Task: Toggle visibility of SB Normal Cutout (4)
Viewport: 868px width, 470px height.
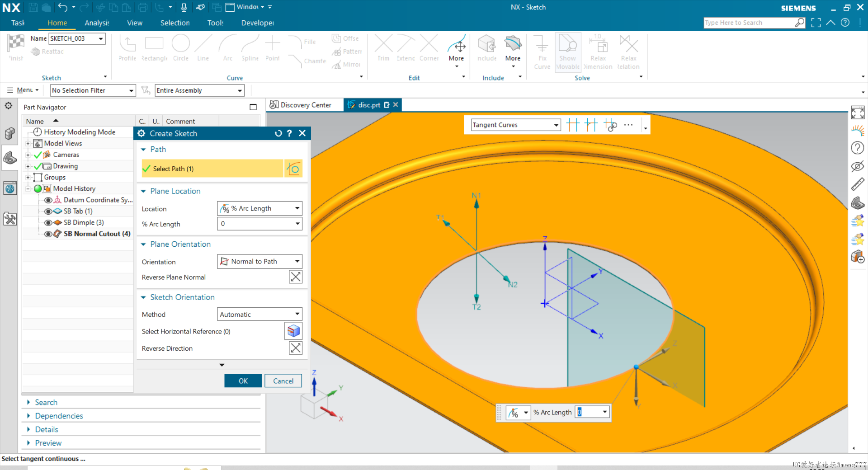Action: click(x=48, y=234)
